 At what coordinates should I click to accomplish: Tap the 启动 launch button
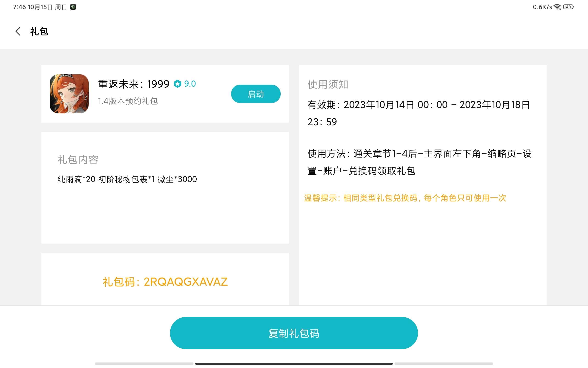click(x=256, y=94)
